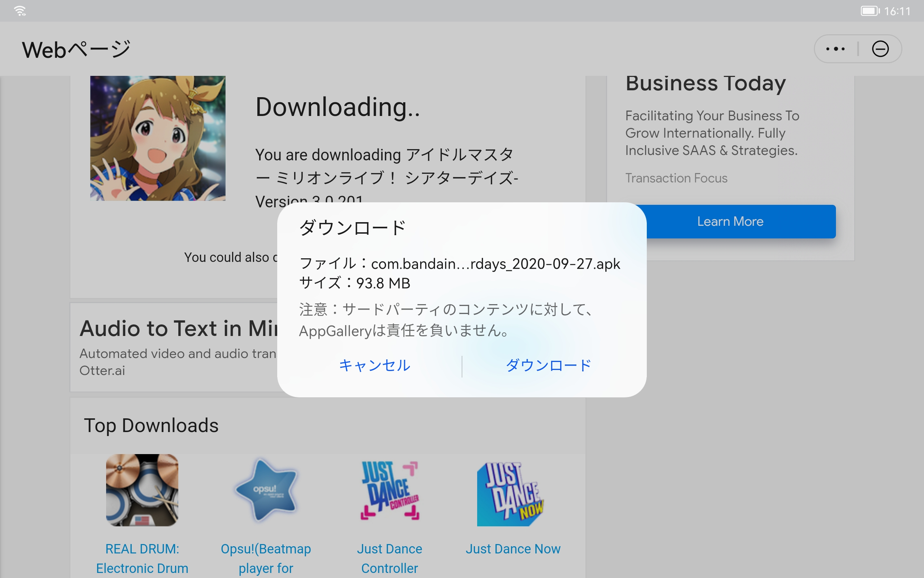Tap キャンセル to cancel the download
The image size is (924, 578).
(375, 366)
